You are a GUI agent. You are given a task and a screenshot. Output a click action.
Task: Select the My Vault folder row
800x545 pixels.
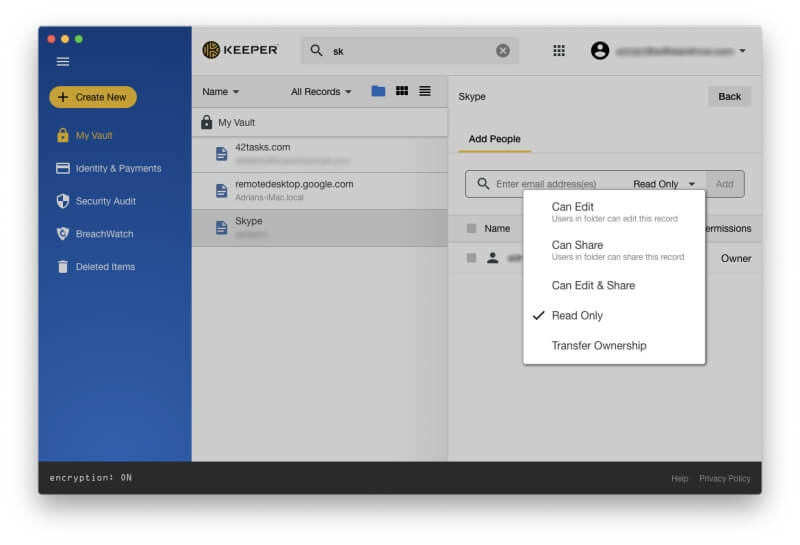click(320, 122)
